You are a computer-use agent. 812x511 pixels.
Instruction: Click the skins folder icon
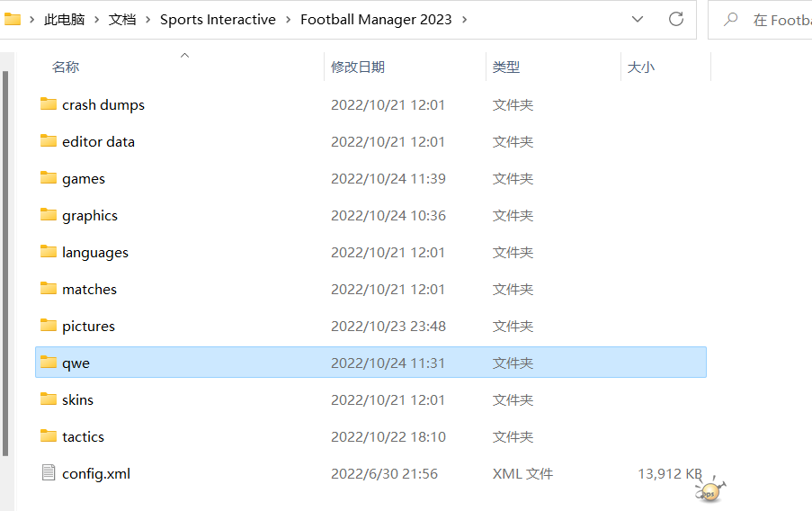[x=49, y=399]
